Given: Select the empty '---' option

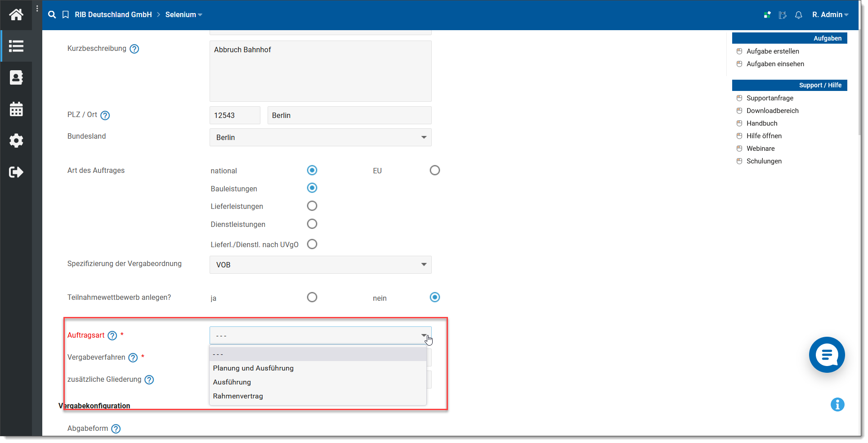Looking at the screenshot, I should coord(318,354).
